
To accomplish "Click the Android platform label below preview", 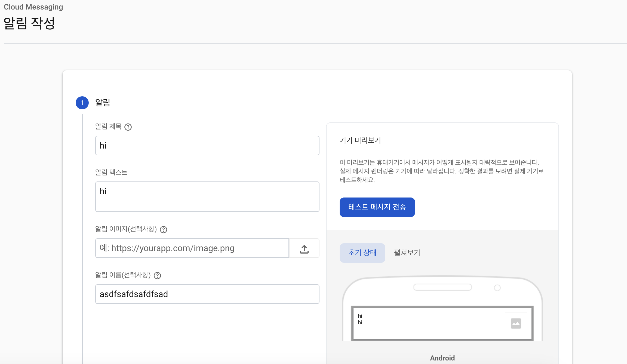I will [442, 358].
